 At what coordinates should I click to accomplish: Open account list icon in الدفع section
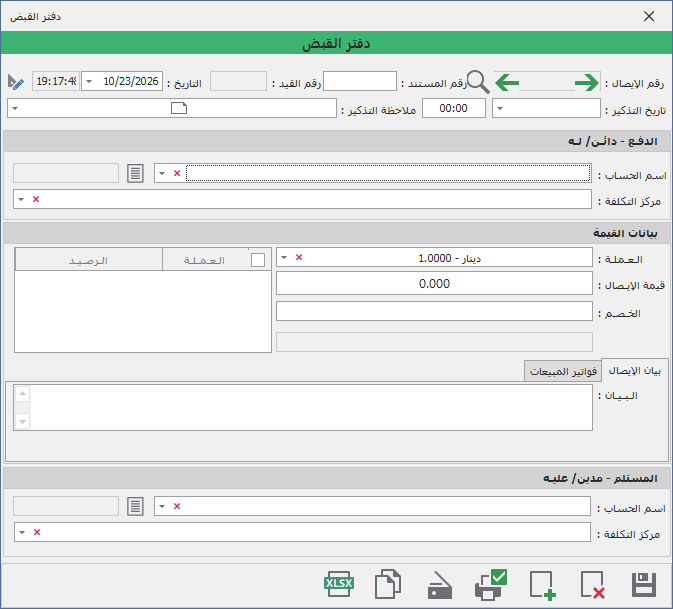pyautogui.click(x=135, y=173)
